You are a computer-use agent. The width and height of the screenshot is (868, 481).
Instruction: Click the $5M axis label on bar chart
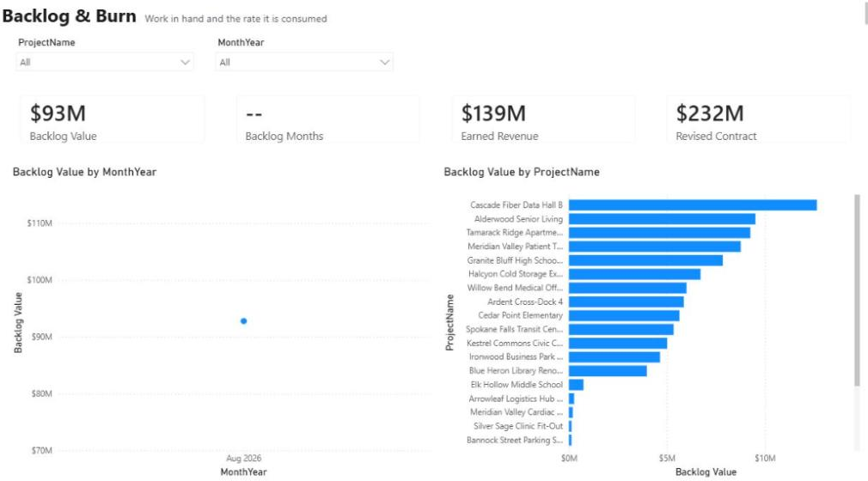(x=667, y=459)
